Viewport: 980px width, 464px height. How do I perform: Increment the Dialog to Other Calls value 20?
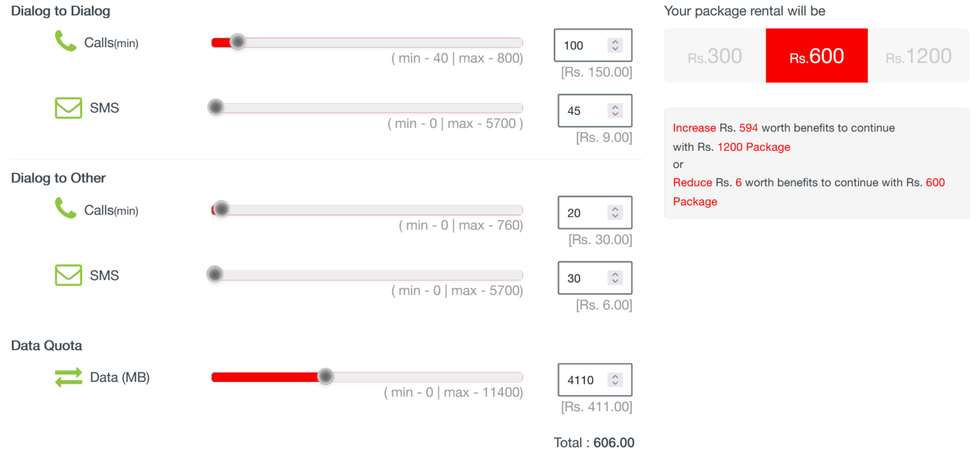tap(614, 208)
